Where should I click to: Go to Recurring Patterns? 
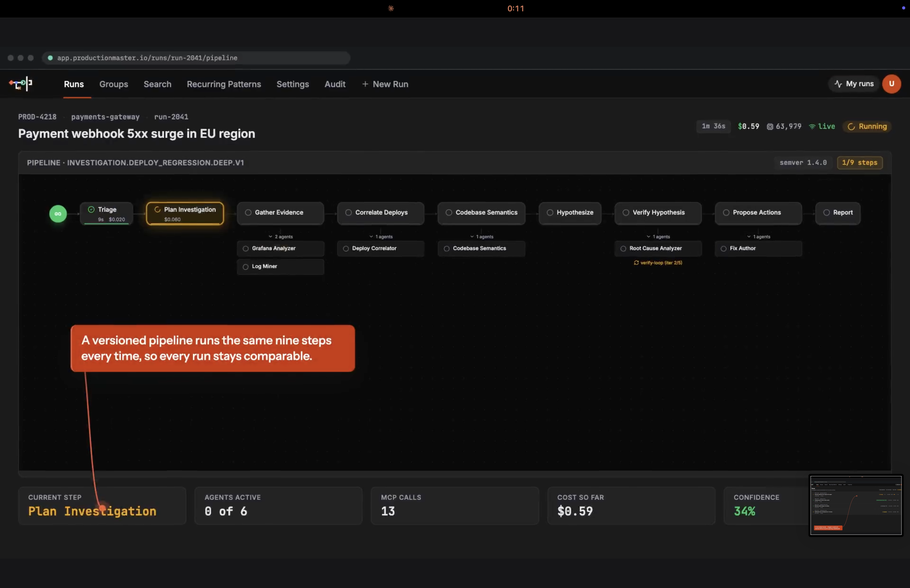(224, 84)
